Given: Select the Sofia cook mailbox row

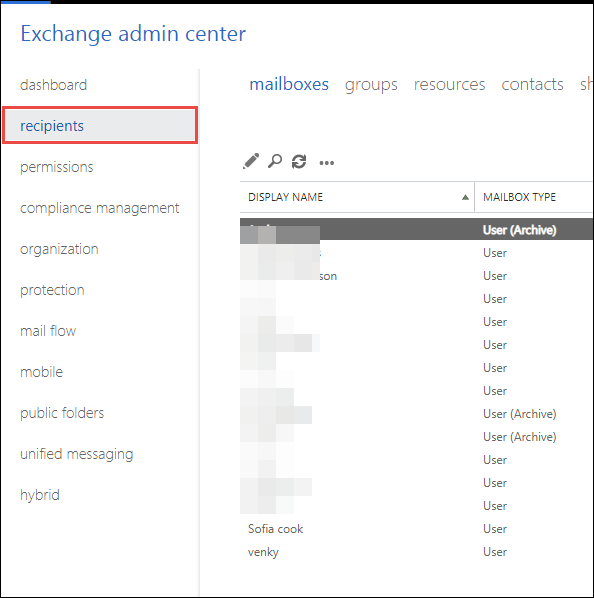Looking at the screenshot, I should tap(416, 529).
